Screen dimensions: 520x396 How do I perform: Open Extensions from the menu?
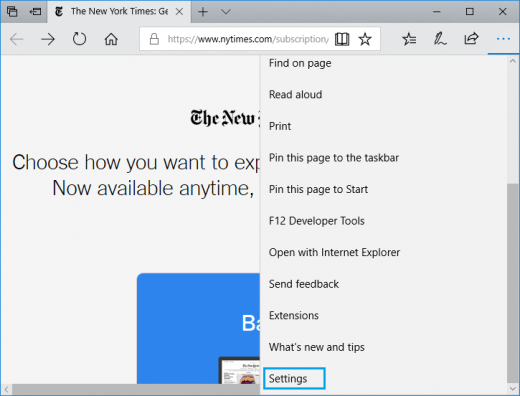[294, 315]
